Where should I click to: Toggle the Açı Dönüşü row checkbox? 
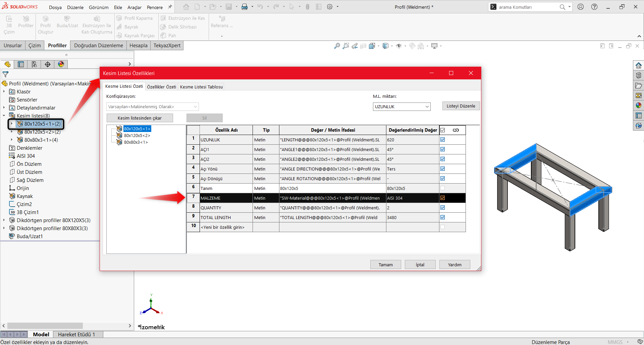443,179
